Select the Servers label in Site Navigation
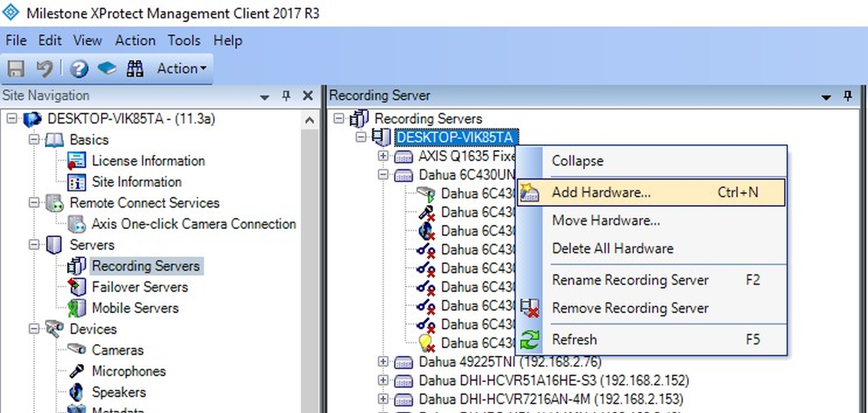Screen dimensions: 868x413 coord(92,245)
